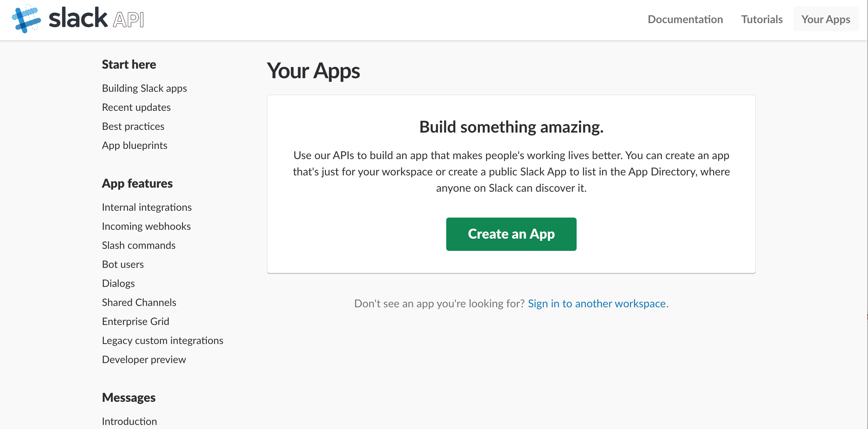This screenshot has height=429, width=868.
Task: Go to Recent updates
Action: 136,107
